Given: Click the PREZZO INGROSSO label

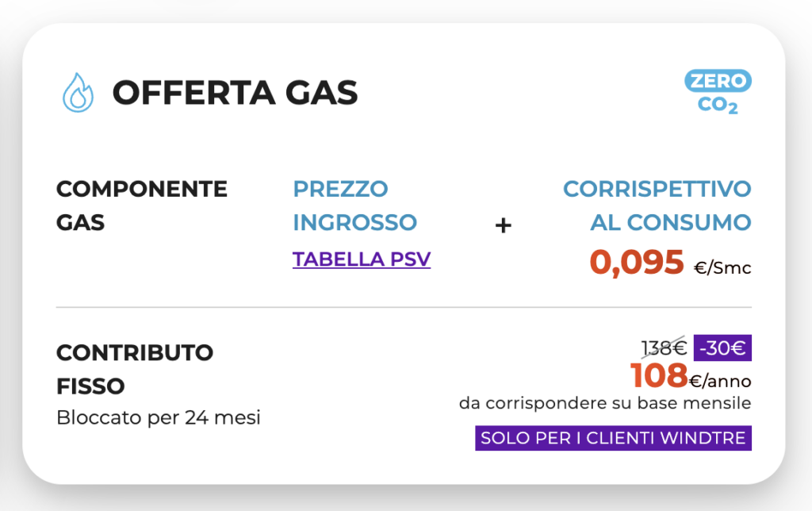Looking at the screenshot, I should click(354, 206).
